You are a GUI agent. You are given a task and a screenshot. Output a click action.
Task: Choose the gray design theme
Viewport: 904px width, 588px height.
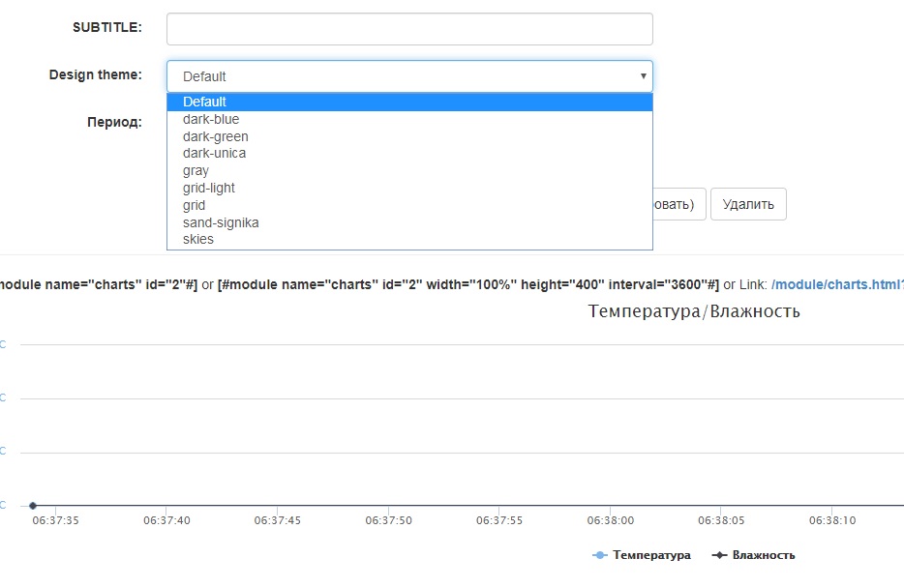pos(196,170)
